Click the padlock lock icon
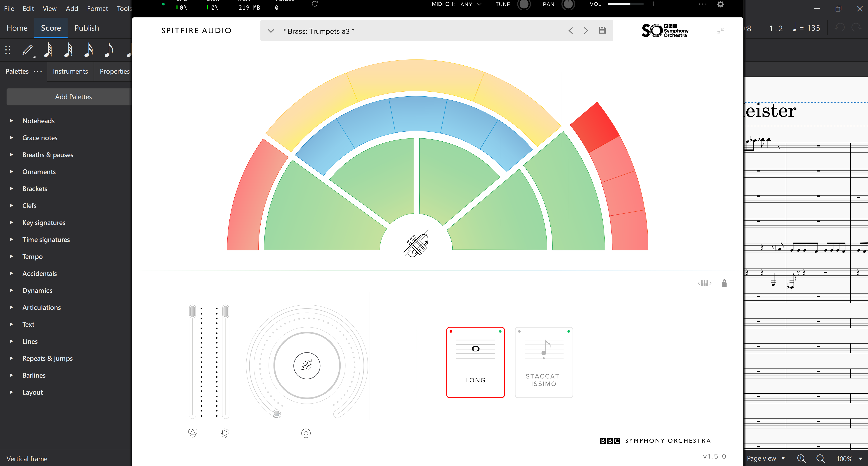This screenshot has height=466, width=868. point(724,283)
